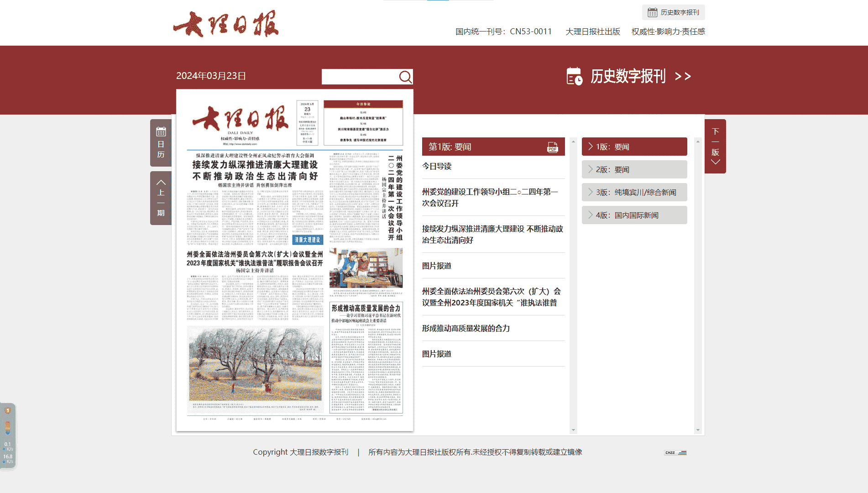Click the search magnifier icon

405,77
